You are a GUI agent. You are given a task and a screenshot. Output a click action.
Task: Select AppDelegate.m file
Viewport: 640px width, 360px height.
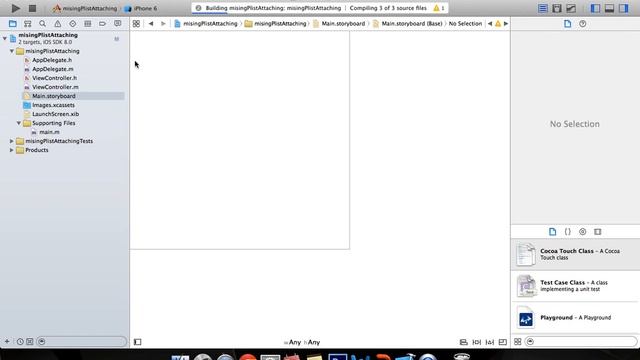tap(53, 69)
